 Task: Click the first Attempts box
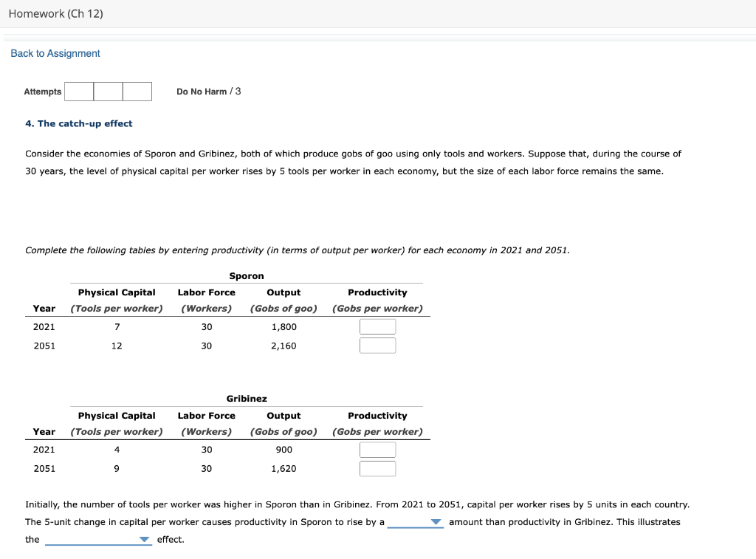click(x=78, y=92)
